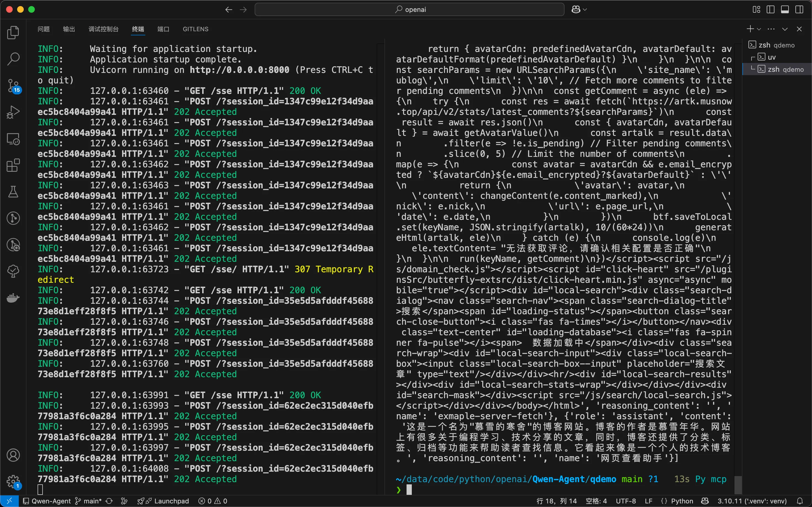
Task: Expand the terminal panel with the chevron
Action: pyautogui.click(x=785, y=29)
